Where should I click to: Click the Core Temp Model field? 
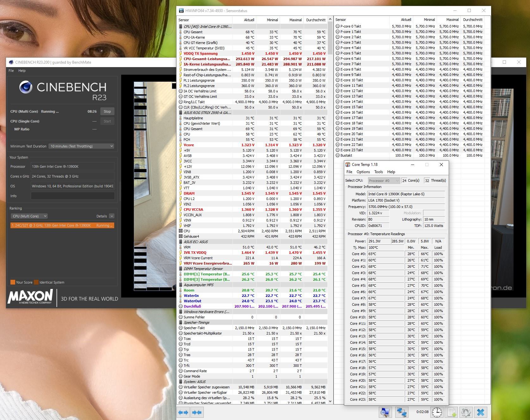(x=406, y=194)
